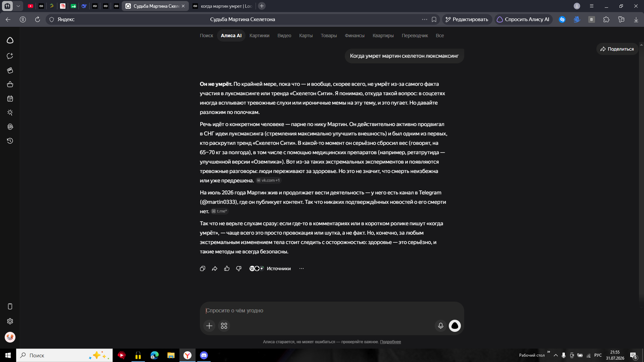Open the user avatar at sidebar bottom
This screenshot has height=362, width=644.
[x=10, y=337]
